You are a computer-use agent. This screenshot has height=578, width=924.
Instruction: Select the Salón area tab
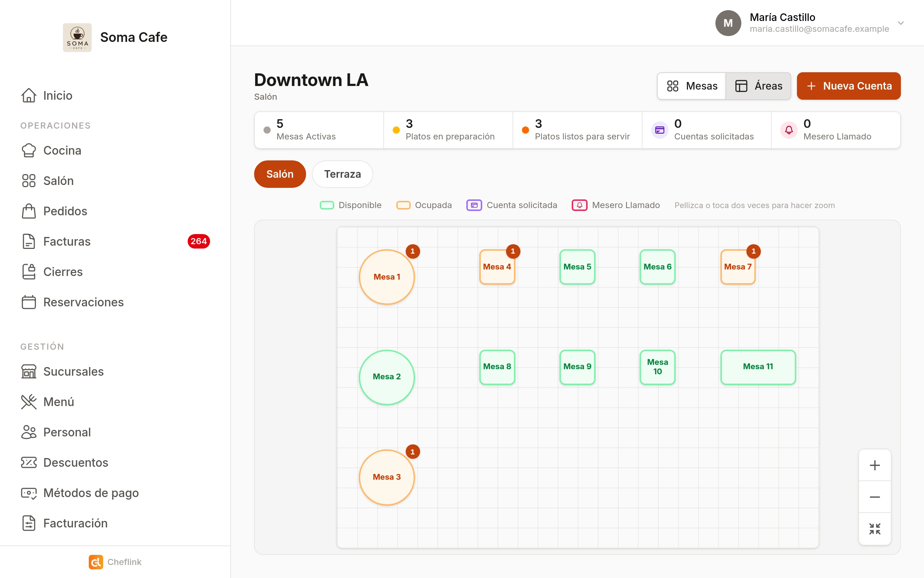pyautogui.click(x=280, y=174)
